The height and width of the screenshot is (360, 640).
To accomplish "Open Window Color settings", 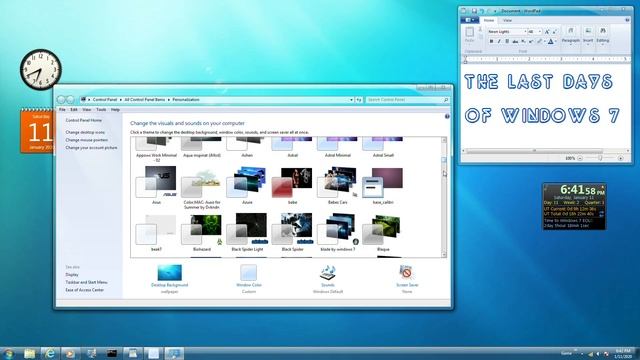I will [249, 279].
